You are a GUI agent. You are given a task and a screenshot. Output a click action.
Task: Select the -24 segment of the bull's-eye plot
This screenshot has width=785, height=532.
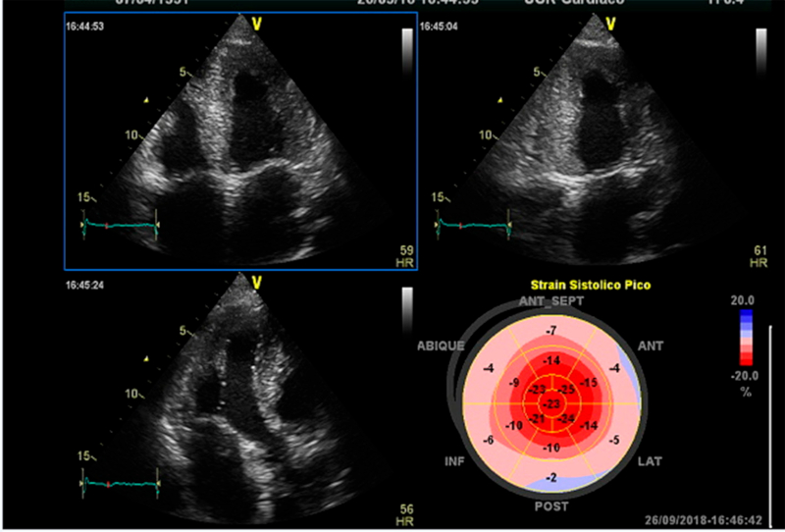pyautogui.click(x=567, y=420)
